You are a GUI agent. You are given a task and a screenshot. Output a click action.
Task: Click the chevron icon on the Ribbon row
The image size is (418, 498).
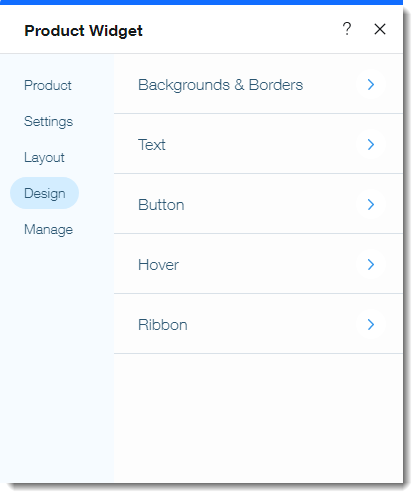click(x=371, y=325)
